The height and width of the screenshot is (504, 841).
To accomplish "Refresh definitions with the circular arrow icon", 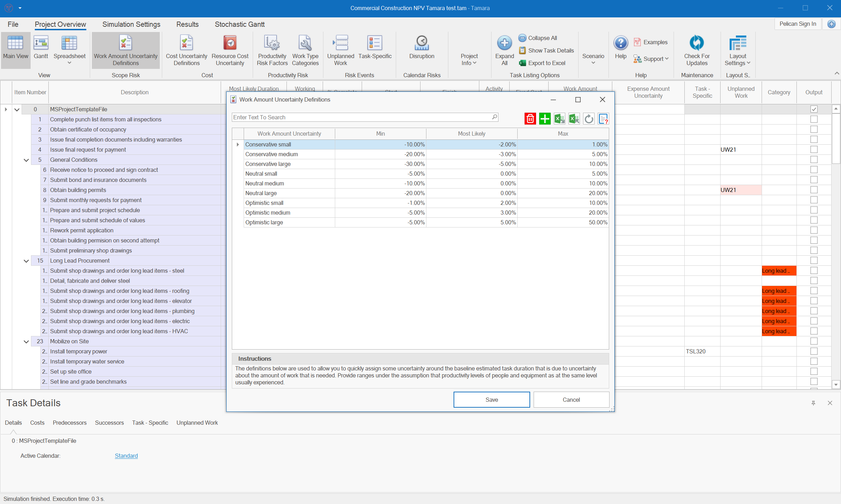I will tap(588, 119).
